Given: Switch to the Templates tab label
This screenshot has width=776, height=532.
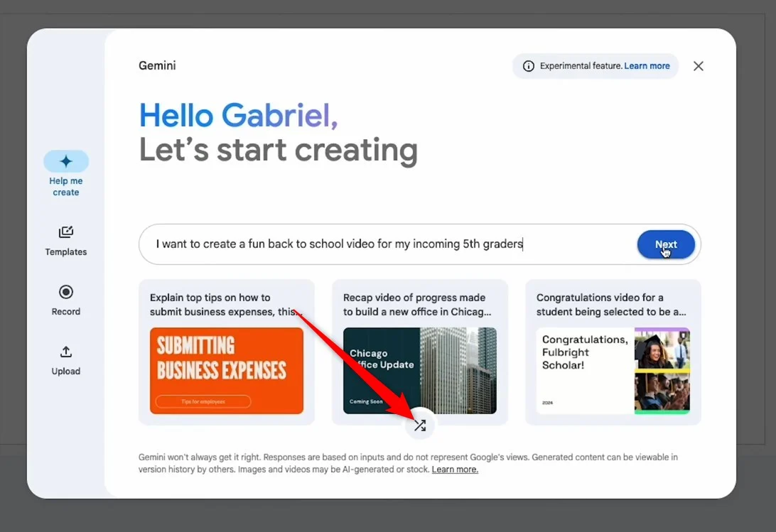Looking at the screenshot, I should click(x=66, y=252).
